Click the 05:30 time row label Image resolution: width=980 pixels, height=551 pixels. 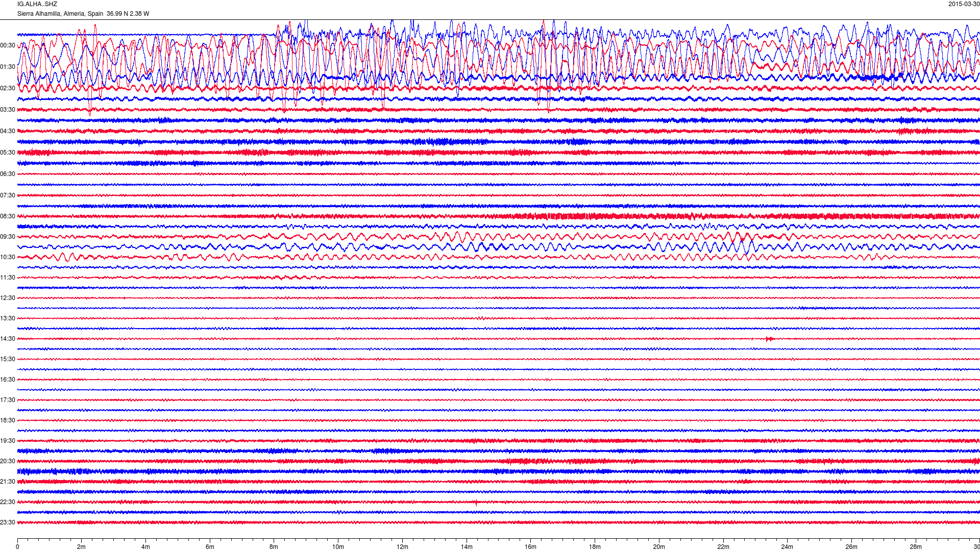tap(8, 153)
